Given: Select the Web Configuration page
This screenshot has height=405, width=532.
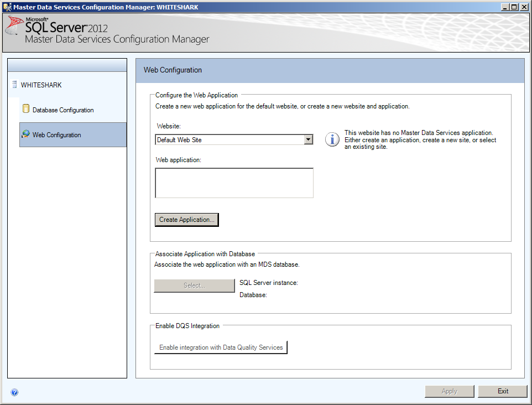Looking at the screenshot, I should 73,135.
